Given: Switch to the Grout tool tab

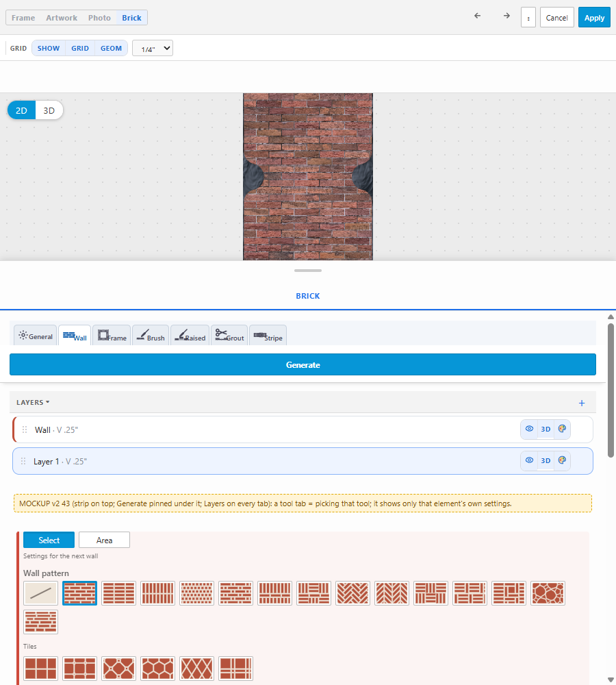Looking at the screenshot, I should coord(229,336).
